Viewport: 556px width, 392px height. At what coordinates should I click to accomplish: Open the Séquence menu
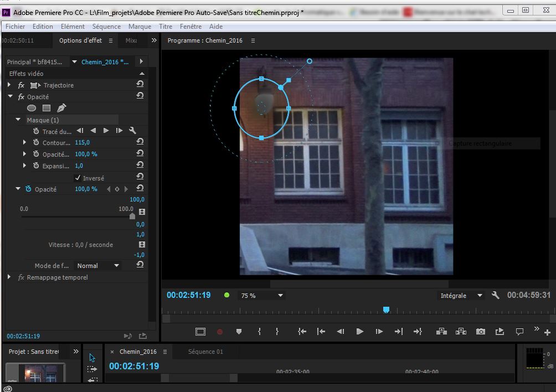pyautogui.click(x=106, y=27)
